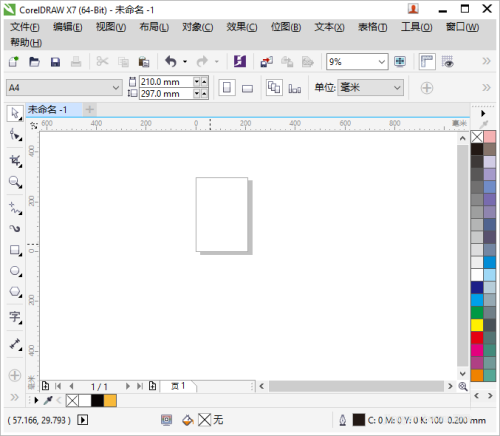Select the Crop tool
The image size is (500, 436).
pos(15,161)
